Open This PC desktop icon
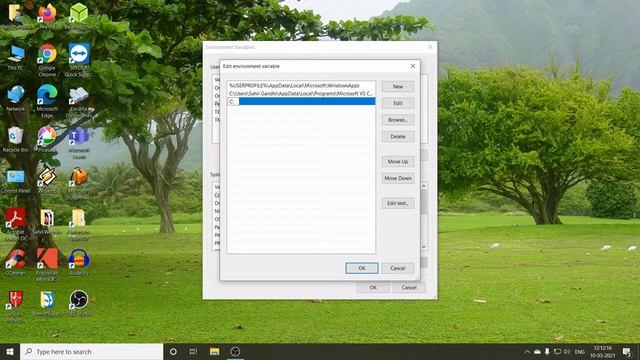The height and width of the screenshot is (360, 640). pyautogui.click(x=16, y=57)
